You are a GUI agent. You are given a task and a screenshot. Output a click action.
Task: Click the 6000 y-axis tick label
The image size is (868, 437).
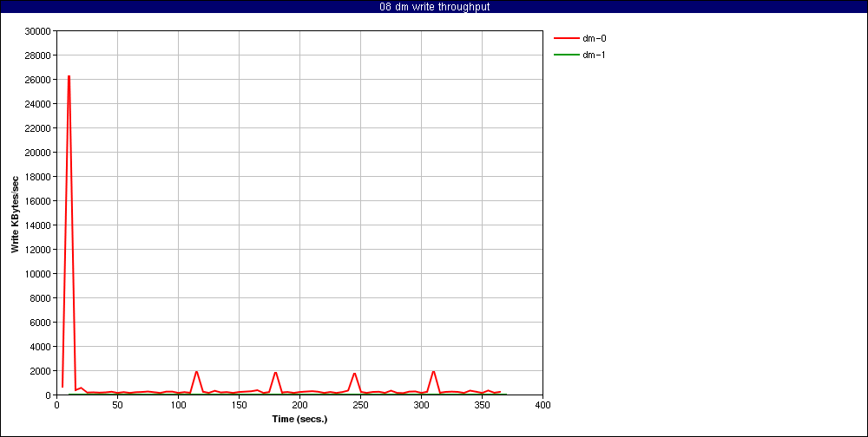[41, 323]
